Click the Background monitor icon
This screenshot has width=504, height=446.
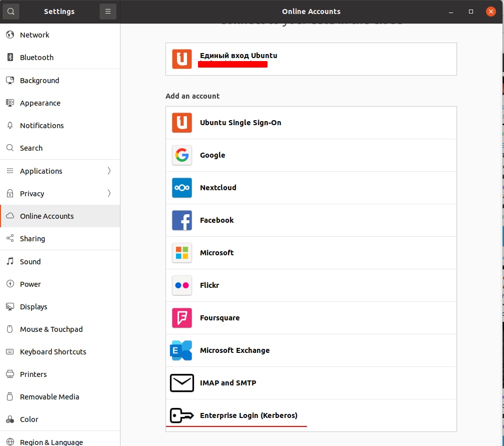point(10,80)
